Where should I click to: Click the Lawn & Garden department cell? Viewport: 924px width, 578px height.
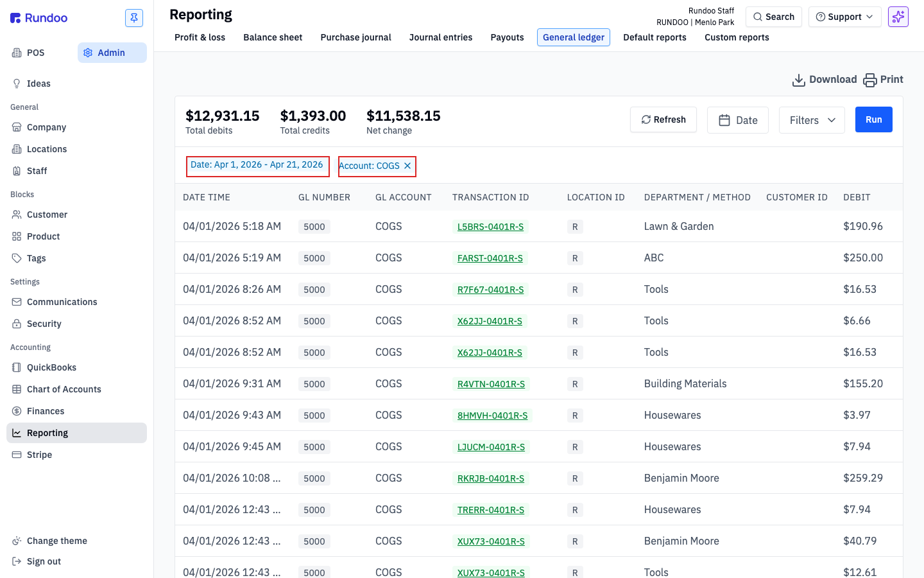coord(679,226)
